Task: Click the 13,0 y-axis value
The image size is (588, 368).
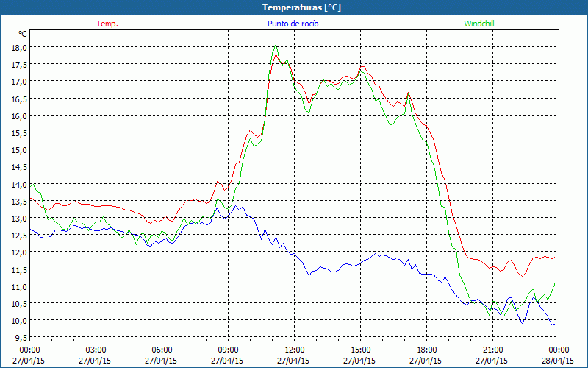Action: (x=20, y=218)
